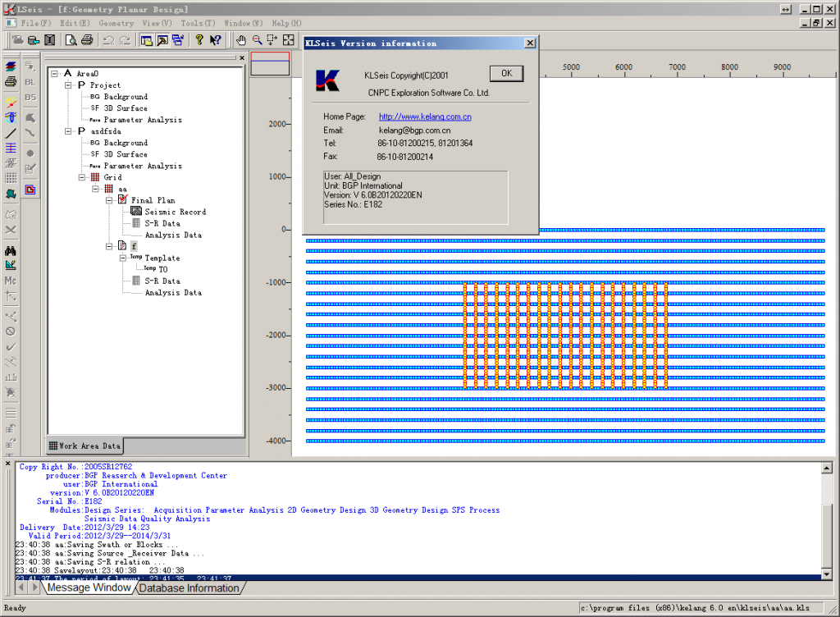Click the KLSeis K logo in the dialog

pos(327,80)
